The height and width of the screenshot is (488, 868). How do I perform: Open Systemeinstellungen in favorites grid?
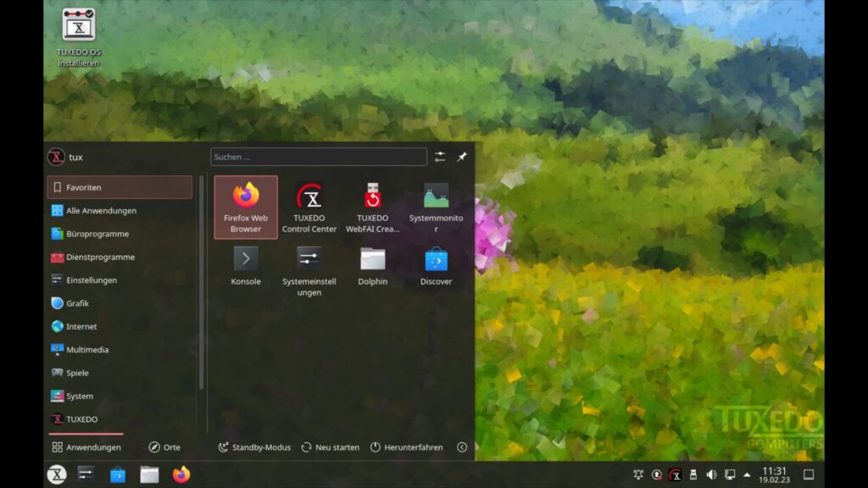tap(309, 270)
